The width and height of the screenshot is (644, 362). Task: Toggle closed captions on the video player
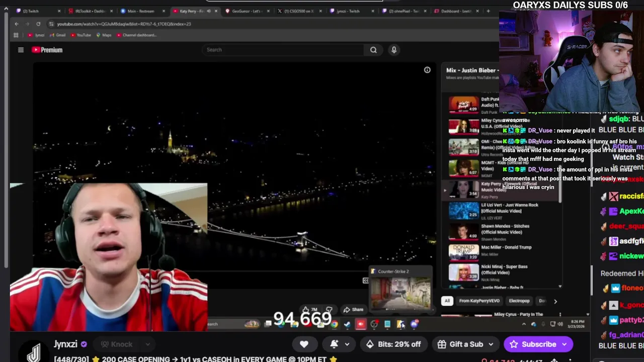pos(365,281)
